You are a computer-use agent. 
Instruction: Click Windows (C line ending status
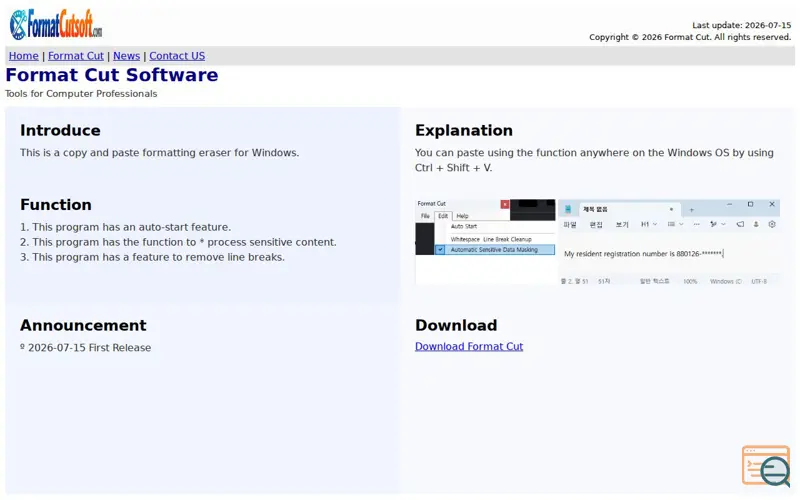[726, 281]
